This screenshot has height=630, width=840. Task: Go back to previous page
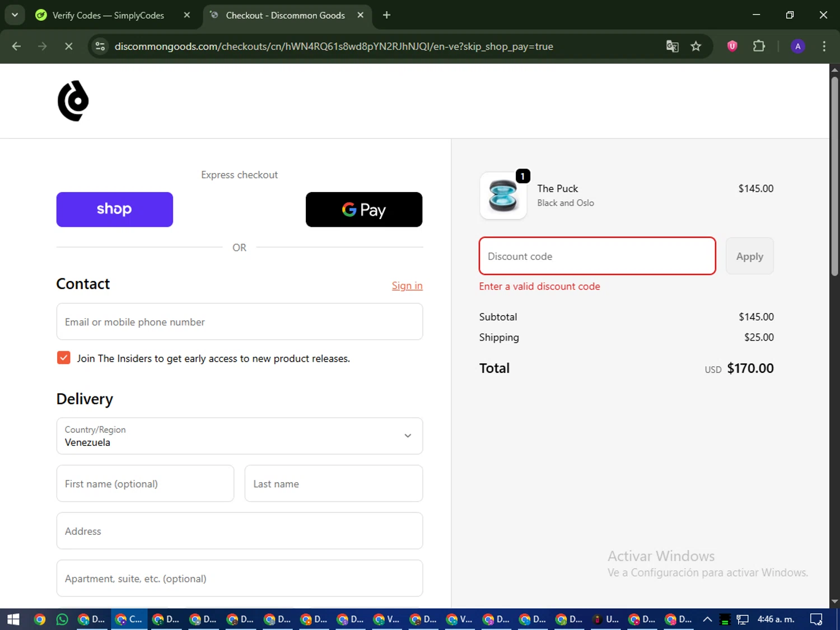tap(16, 46)
